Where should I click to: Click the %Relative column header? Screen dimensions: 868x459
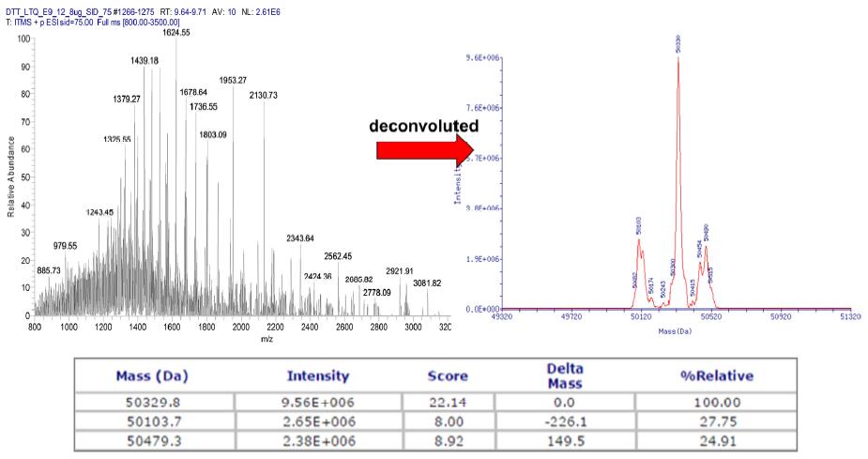click(719, 376)
